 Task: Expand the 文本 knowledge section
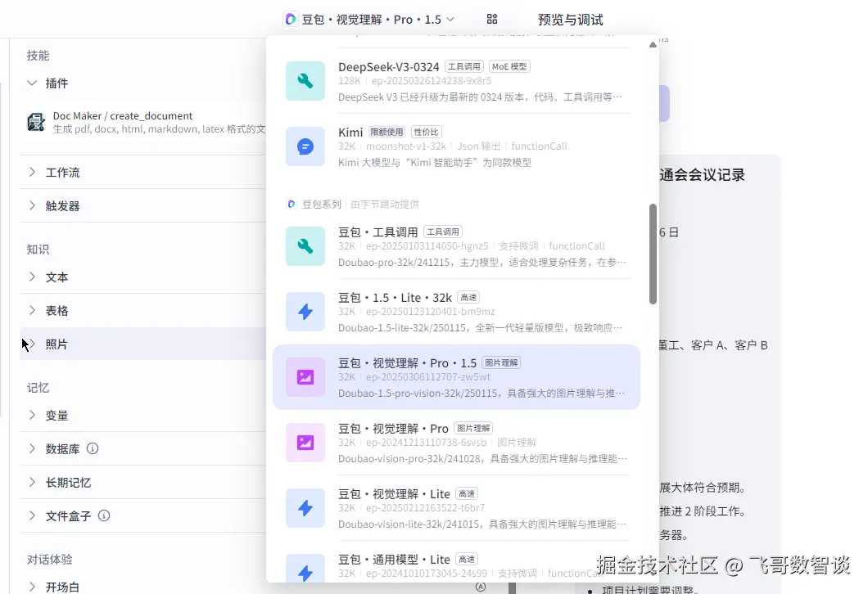32,277
